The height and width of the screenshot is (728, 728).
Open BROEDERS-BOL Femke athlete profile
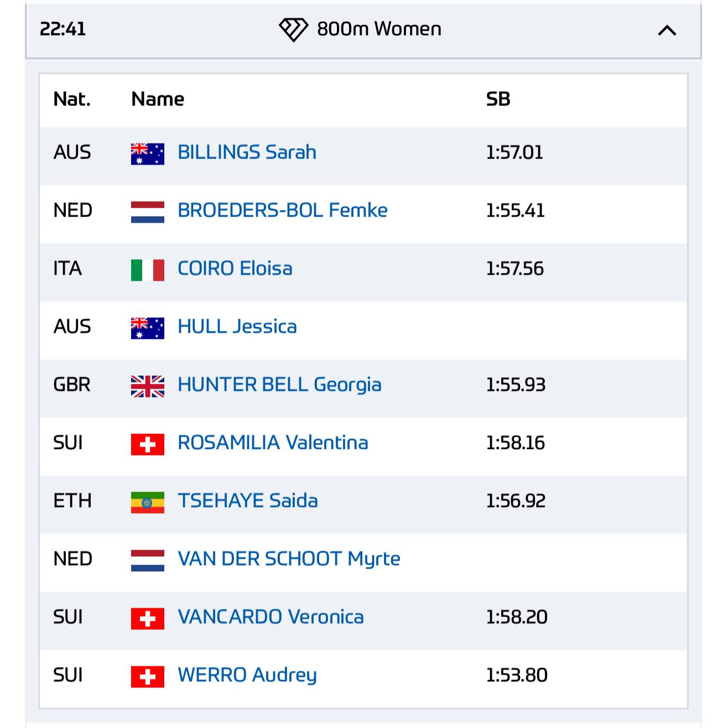point(282,210)
